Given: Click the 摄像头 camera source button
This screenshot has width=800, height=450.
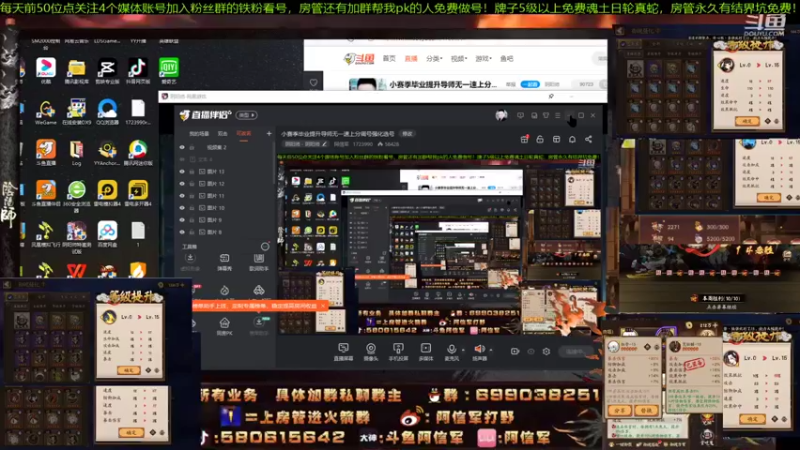Looking at the screenshot, I should pyautogui.click(x=370, y=352).
